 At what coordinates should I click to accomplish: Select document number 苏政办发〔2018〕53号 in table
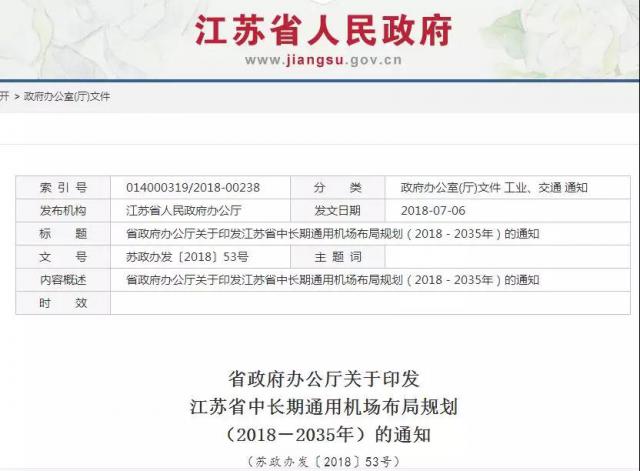point(187,257)
